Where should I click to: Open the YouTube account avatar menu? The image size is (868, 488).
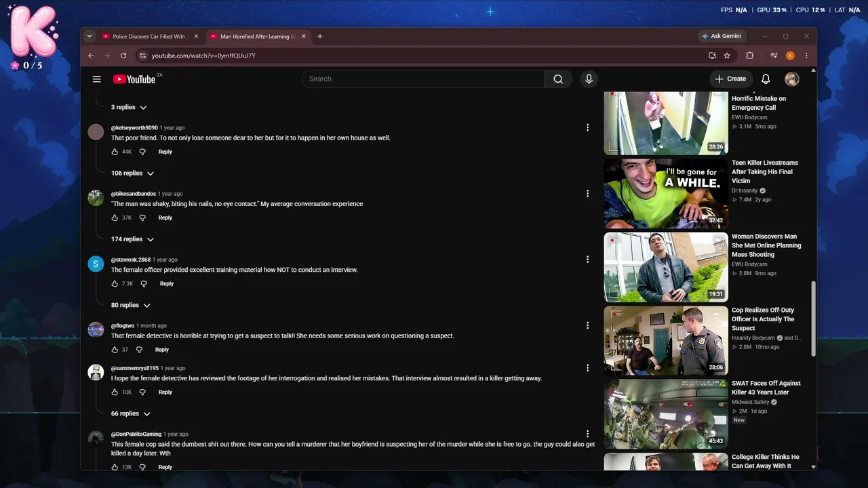pyautogui.click(x=791, y=79)
